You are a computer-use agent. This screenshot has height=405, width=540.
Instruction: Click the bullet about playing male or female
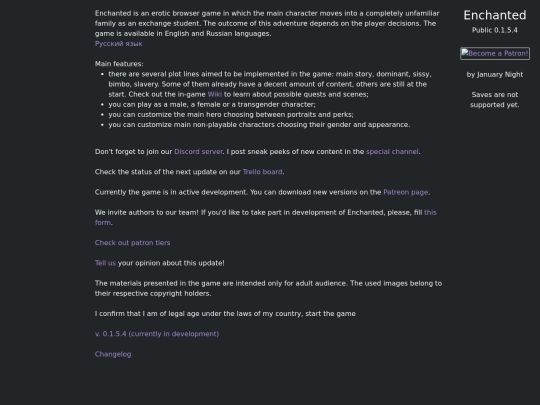pos(212,104)
